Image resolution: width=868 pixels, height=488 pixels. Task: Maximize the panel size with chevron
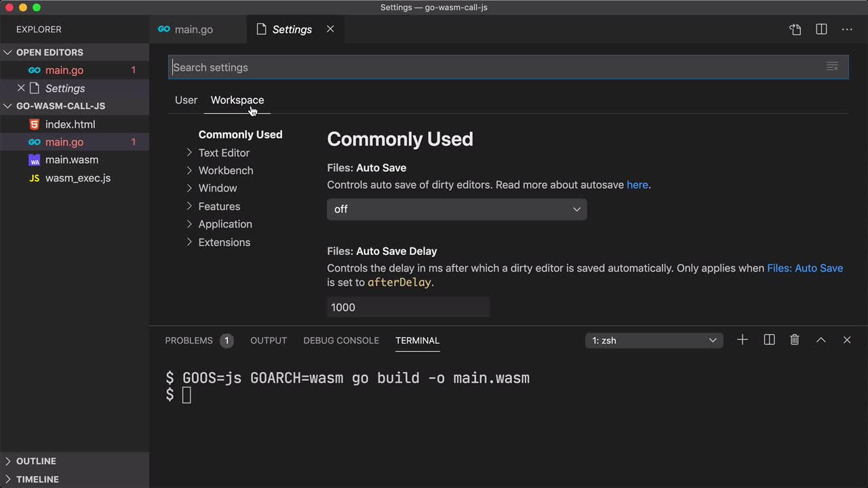[x=821, y=340]
